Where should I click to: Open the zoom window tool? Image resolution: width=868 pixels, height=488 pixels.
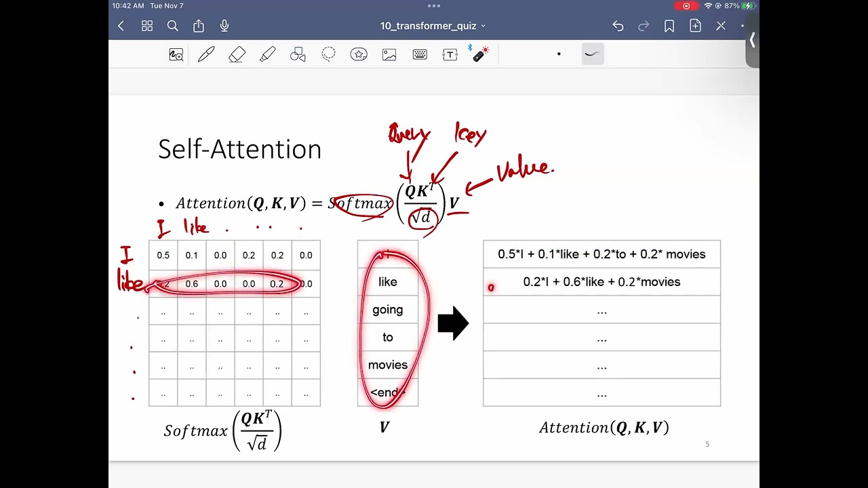click(176, 55)
